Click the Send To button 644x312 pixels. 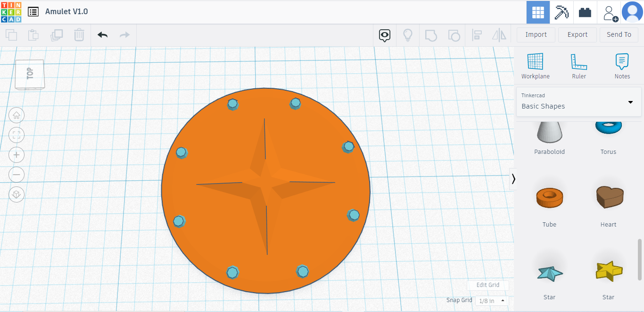click(x=619, y=34)
